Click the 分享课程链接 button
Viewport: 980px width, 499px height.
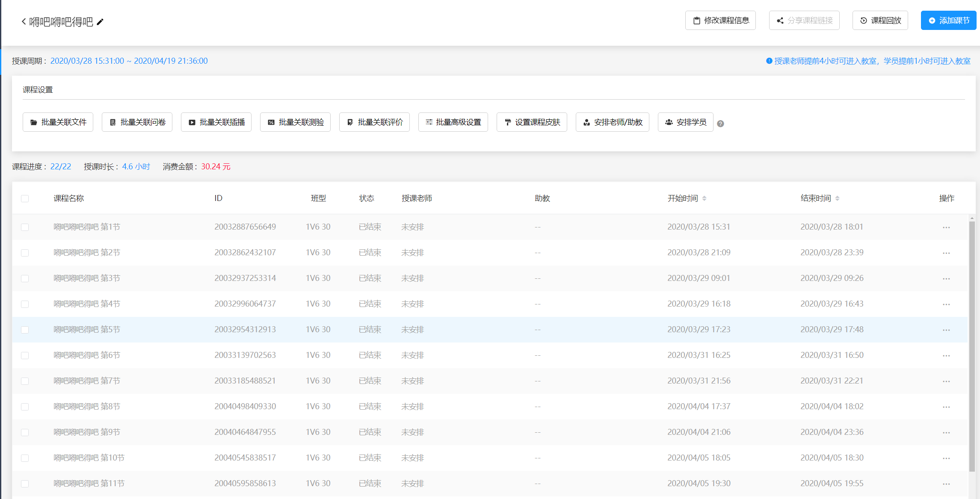pos(804,21)
